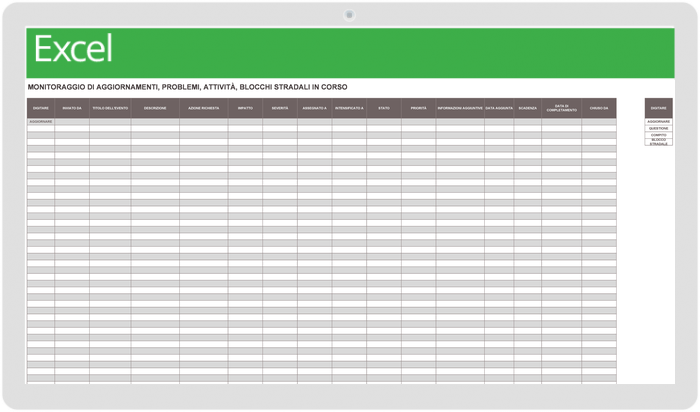Select the STATO column header
The width and height of the screenshot is (700, 412).
(384, 108)
